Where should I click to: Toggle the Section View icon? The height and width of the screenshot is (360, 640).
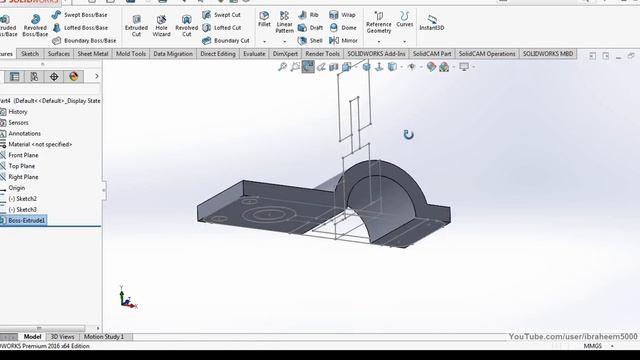tap(333, 67)
